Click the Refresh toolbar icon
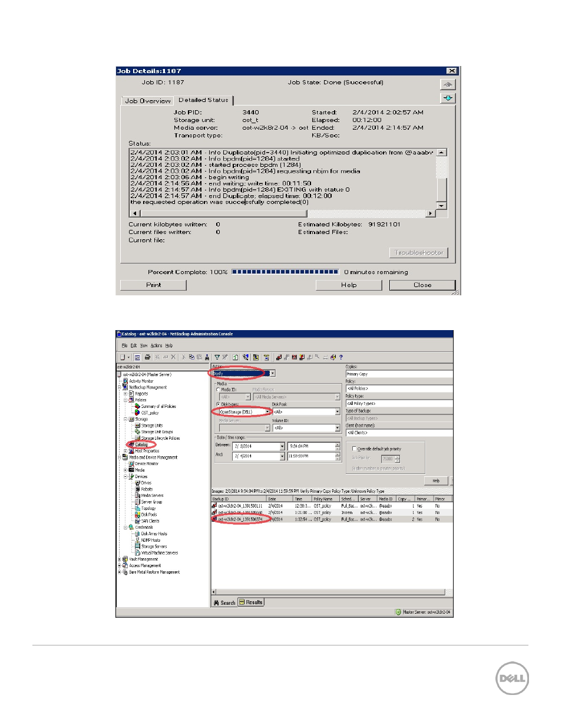This screenshot has width=562, height=728. (236, 357)
